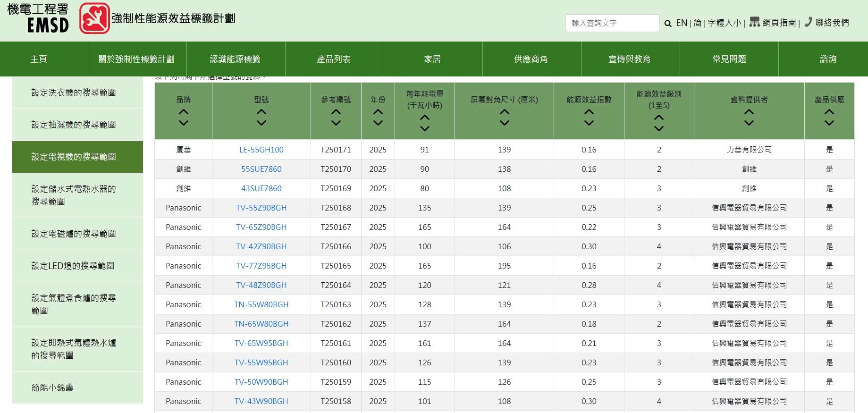Screen dimensions: 868x413
Task: Click the search magnifier icon
Action: [x=668, y=23]
